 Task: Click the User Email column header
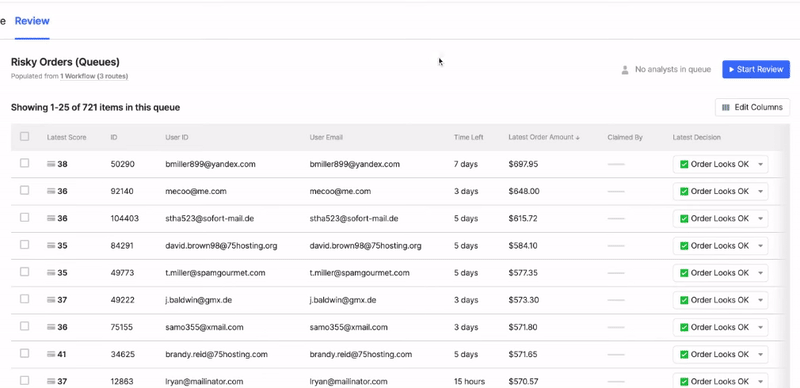(x=326, y=137)
